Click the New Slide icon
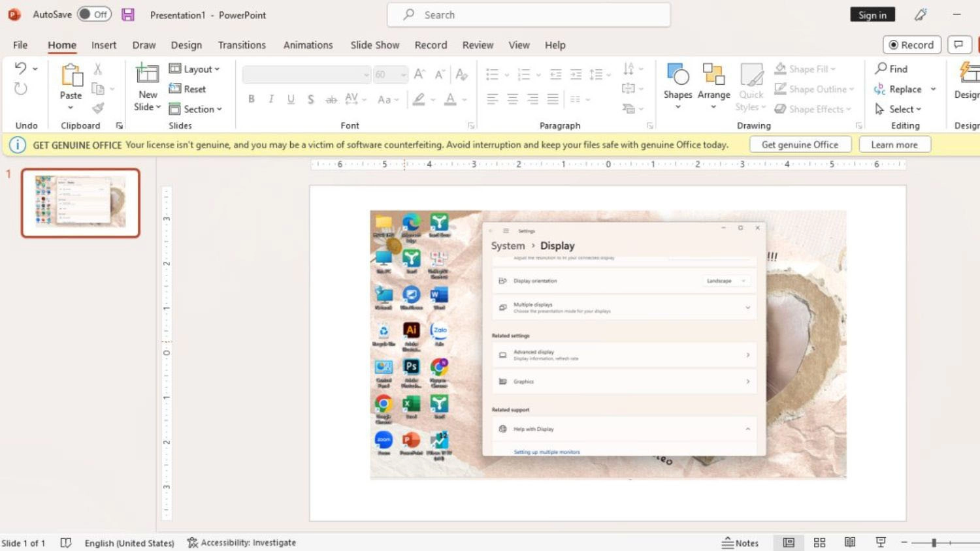Screen dimensions: 980x551 coord(148,74)
